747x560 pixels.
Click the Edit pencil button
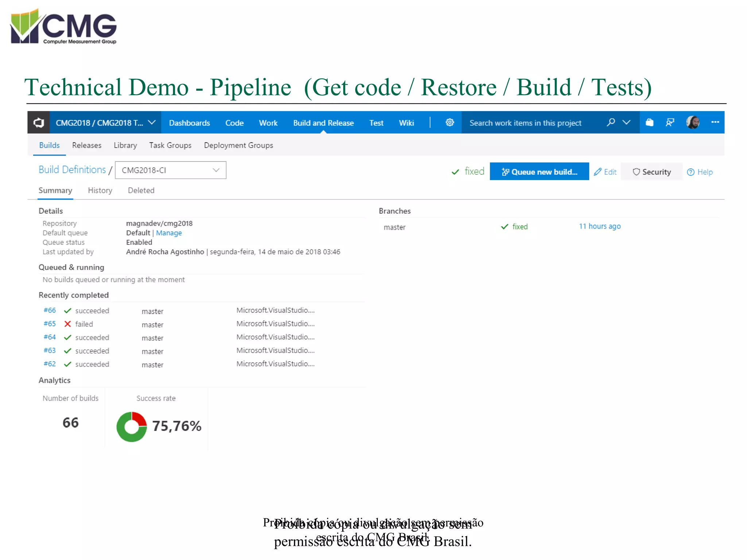(605, 172)
